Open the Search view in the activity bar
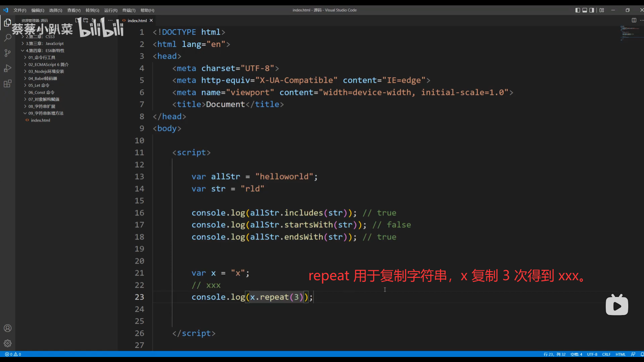The image size is (644, 362). tap(7, 38)
